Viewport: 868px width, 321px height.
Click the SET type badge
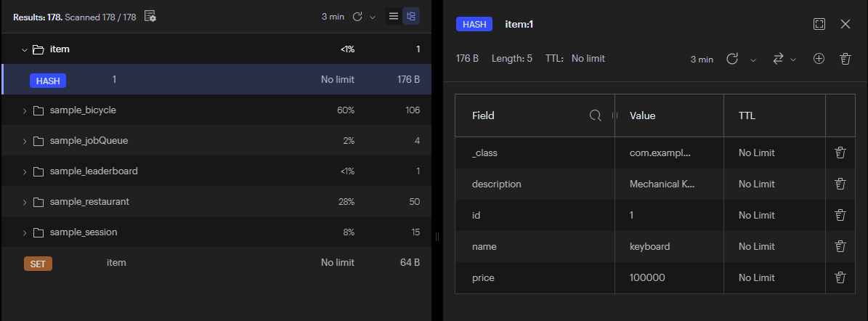pos(38,264)
